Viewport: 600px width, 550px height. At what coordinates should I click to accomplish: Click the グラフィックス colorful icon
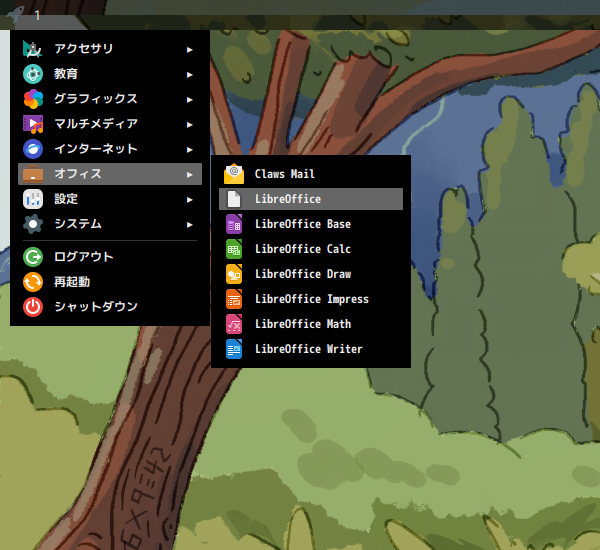33,99
